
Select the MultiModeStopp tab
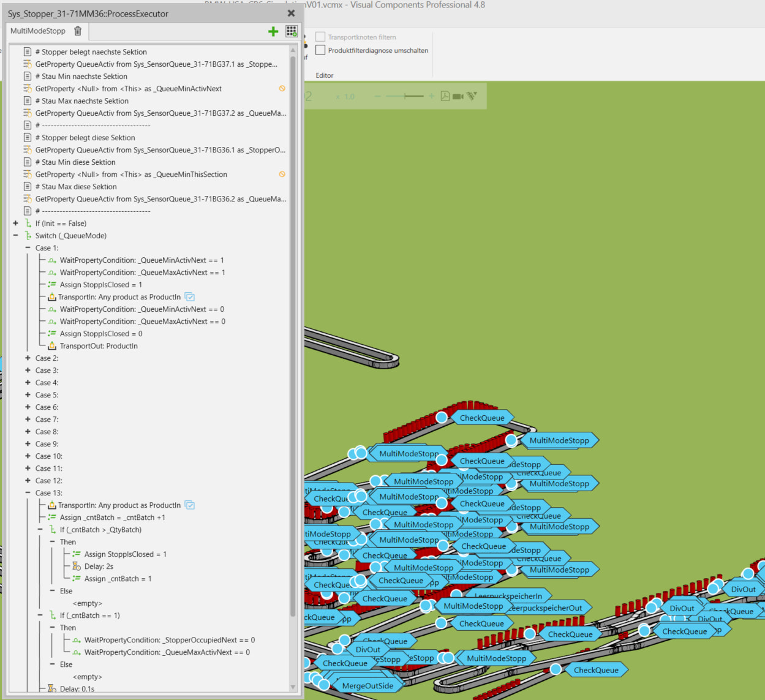pyautogui.click(x=38, y=31)
